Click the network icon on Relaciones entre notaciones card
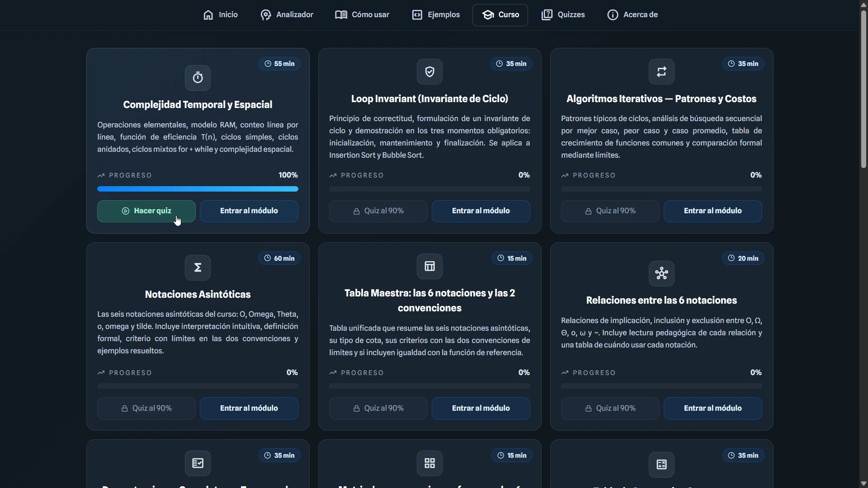The width and height of the screenshot is (868, 488). (x=661, y=273)
